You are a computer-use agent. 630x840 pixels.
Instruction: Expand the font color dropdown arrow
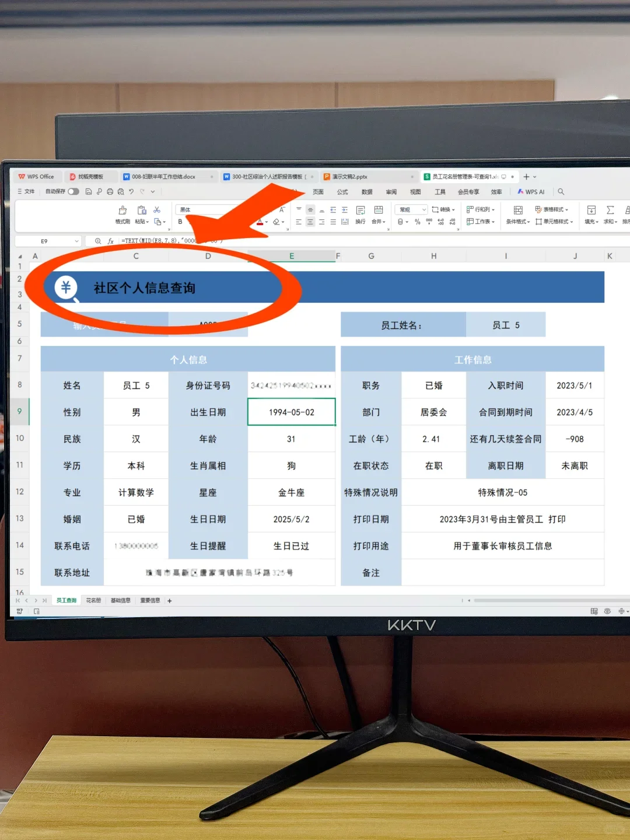(x=267, y=222)
